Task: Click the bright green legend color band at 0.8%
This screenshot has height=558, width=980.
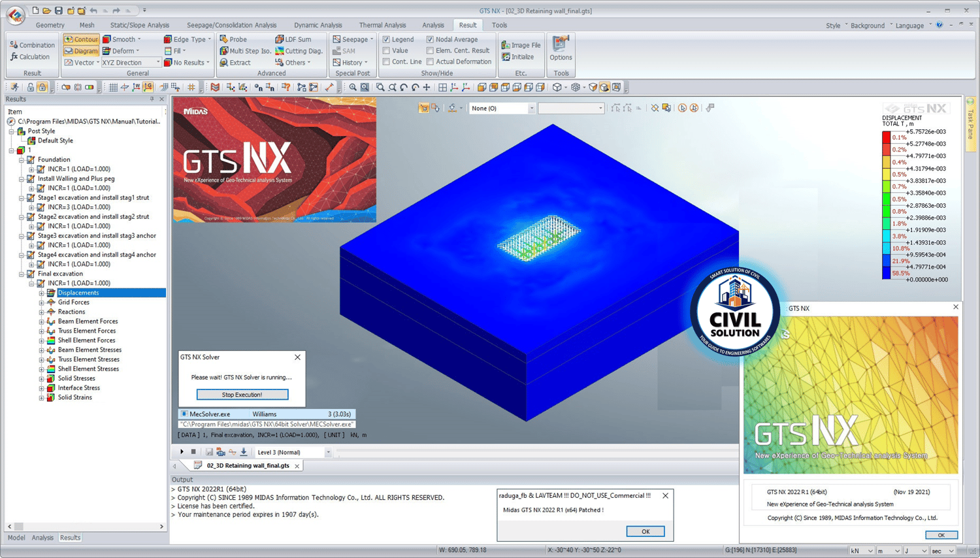Action: click(x=886, y=211)
